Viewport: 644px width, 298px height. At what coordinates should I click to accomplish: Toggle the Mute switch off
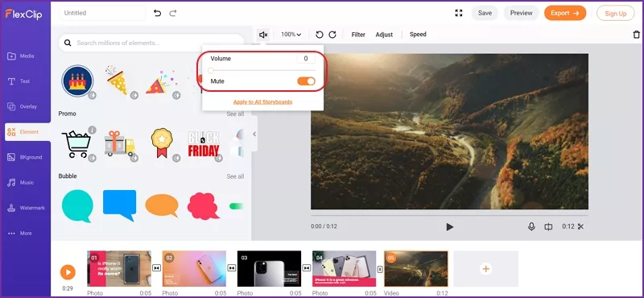point(306,81)
